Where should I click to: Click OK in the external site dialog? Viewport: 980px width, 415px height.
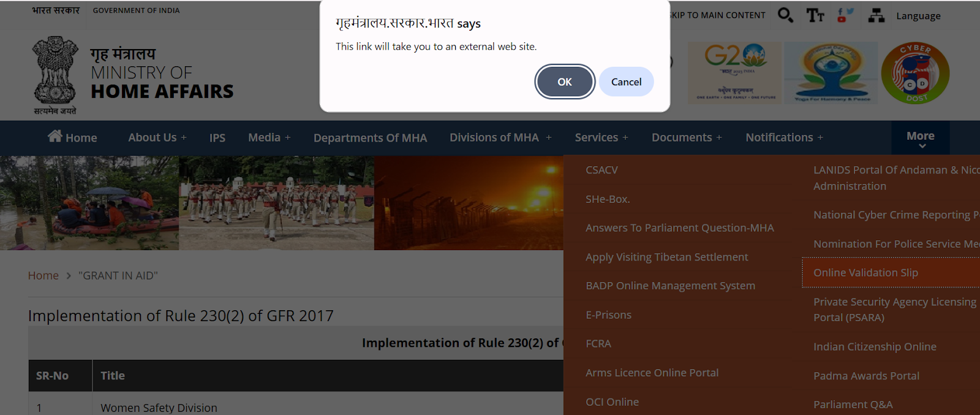coord(565,82)
